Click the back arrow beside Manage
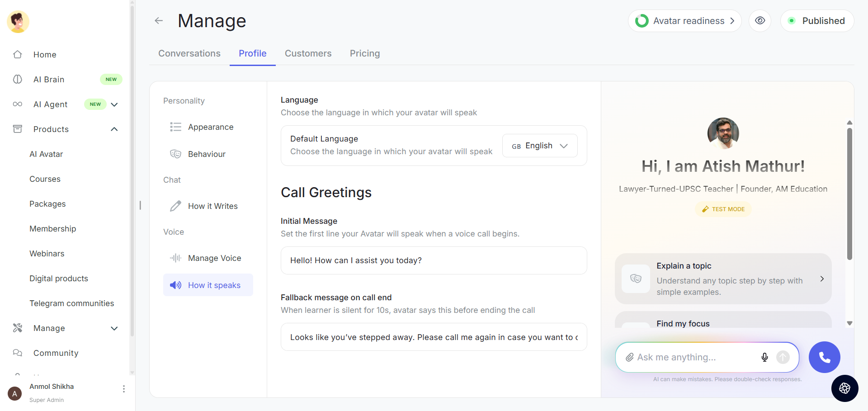This screenshot has width=868, height=411. [159, 21]
